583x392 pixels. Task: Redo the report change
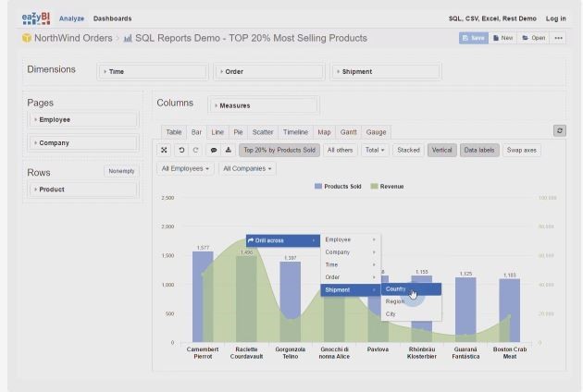[195, 150]
